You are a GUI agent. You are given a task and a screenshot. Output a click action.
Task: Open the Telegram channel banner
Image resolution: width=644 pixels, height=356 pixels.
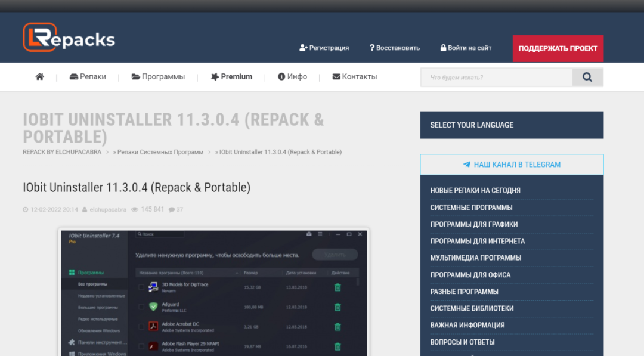[x=512, y=165]
